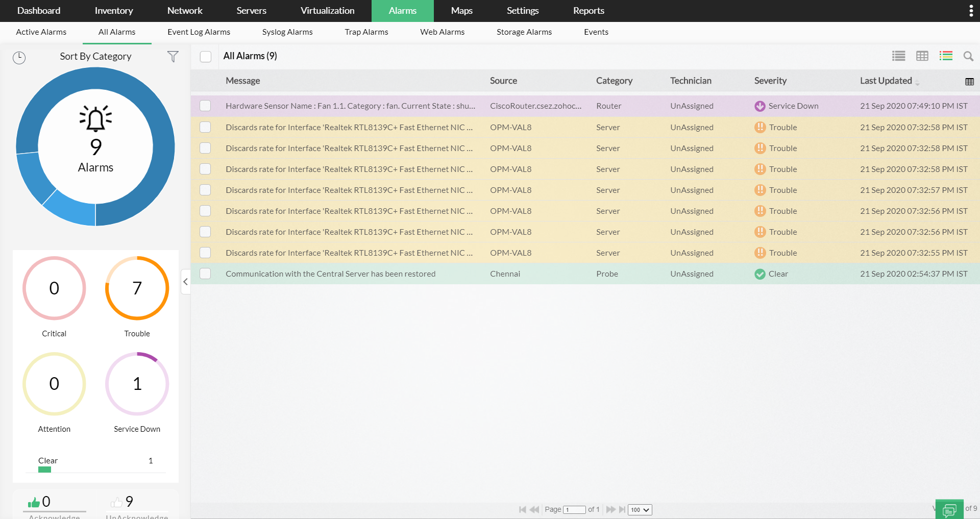Go to the last page arrow

(622, 509)
